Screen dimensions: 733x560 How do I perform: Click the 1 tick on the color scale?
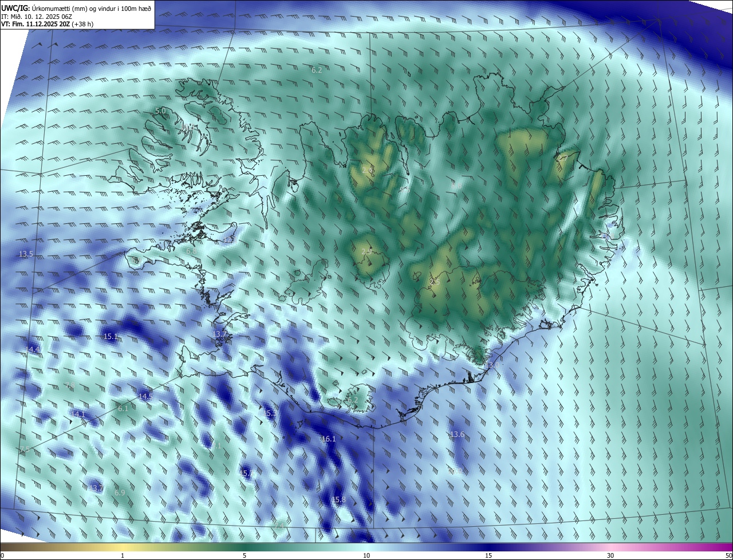pos(123,556)
